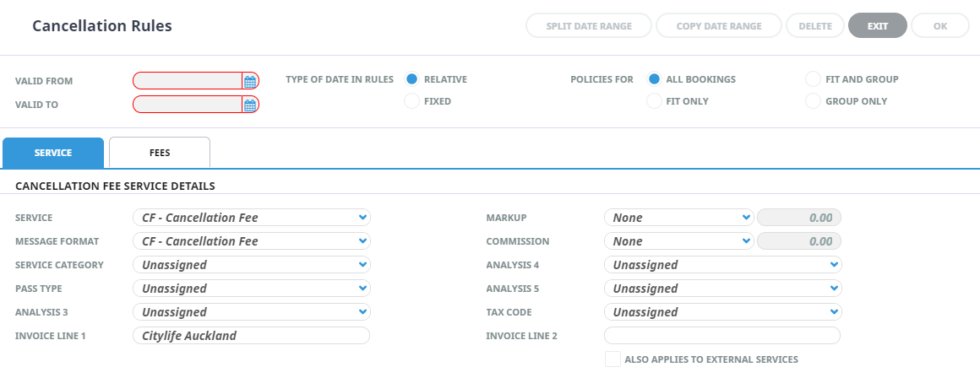This screenshot has width=980, height=378.
Task: Open the Valid From calendar picker
Action: coord(250,81)
